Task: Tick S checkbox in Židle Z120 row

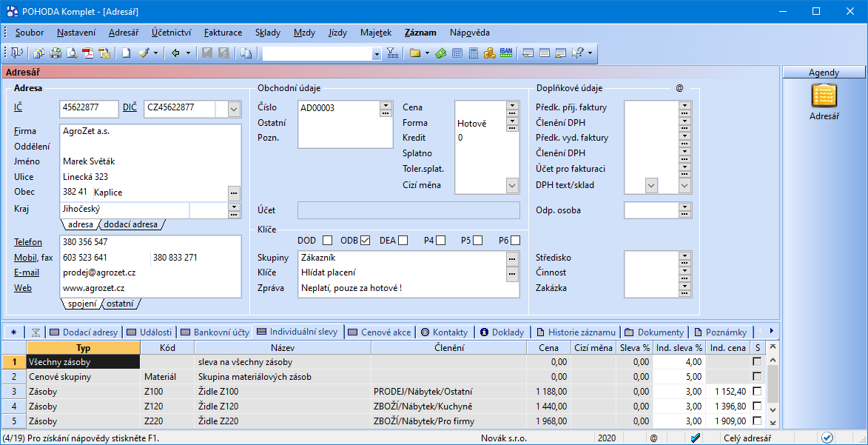Action: point(757,406)
